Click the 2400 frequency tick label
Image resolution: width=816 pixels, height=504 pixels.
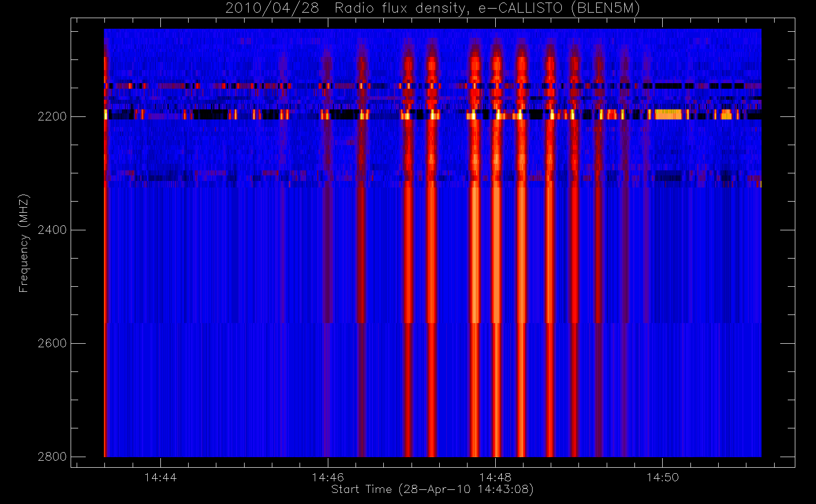pos(52,230)
